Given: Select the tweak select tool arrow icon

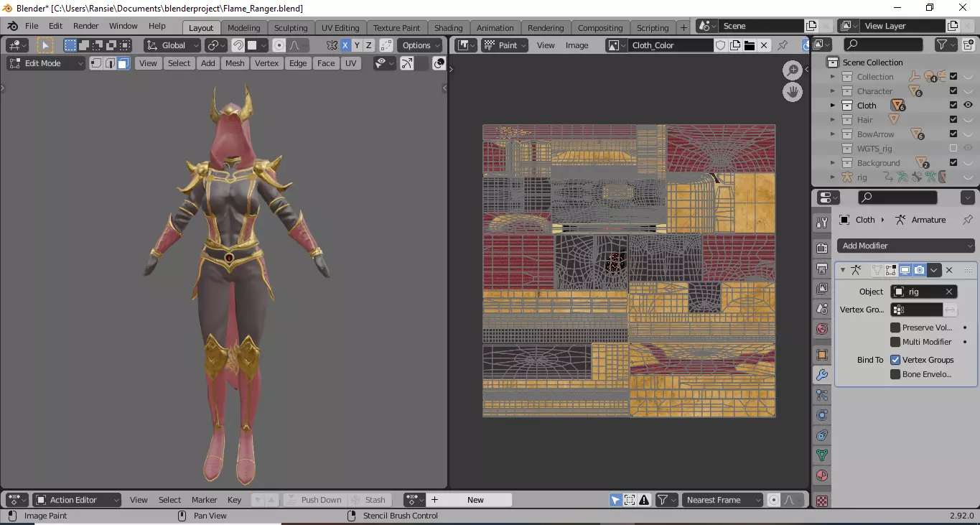Looking at the screenshot, I should [x=45, y=45].
